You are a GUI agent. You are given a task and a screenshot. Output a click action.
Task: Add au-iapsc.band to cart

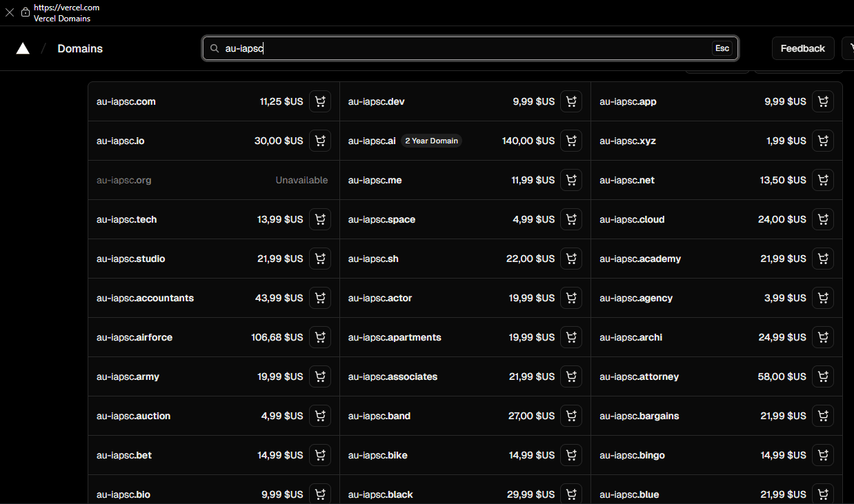(x=571, y=416)
